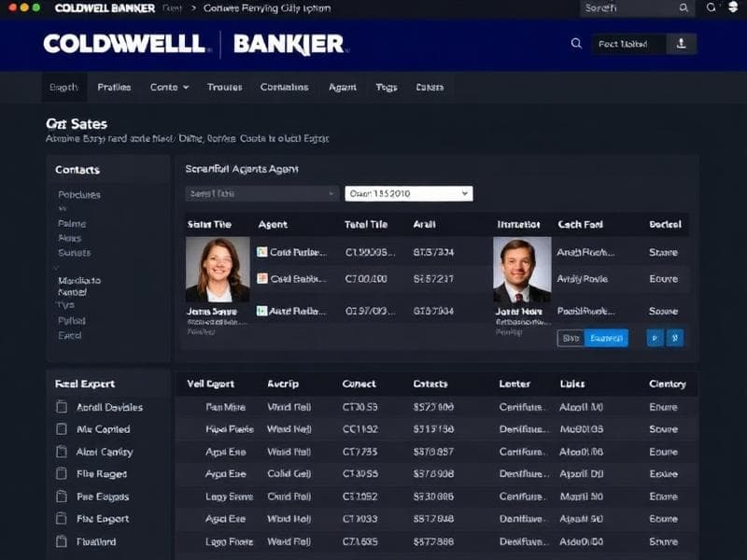Go to the Tags tab

click(386, 87)
